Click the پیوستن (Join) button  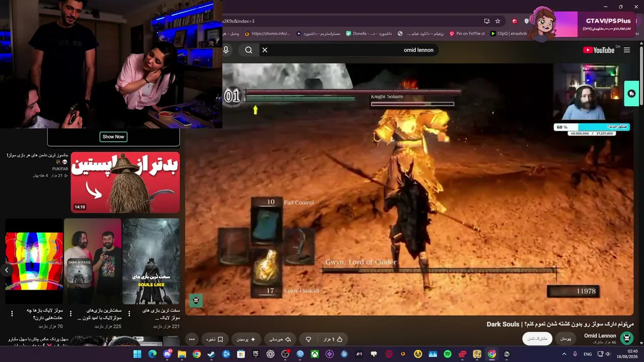[x=566, y=339]
